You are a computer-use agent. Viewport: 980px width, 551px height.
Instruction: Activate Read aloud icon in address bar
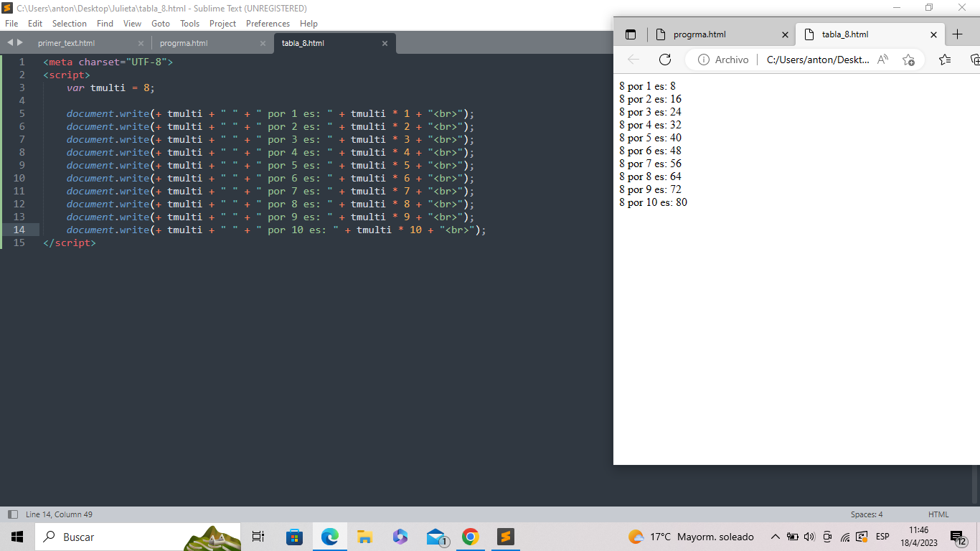pos(883,60)
